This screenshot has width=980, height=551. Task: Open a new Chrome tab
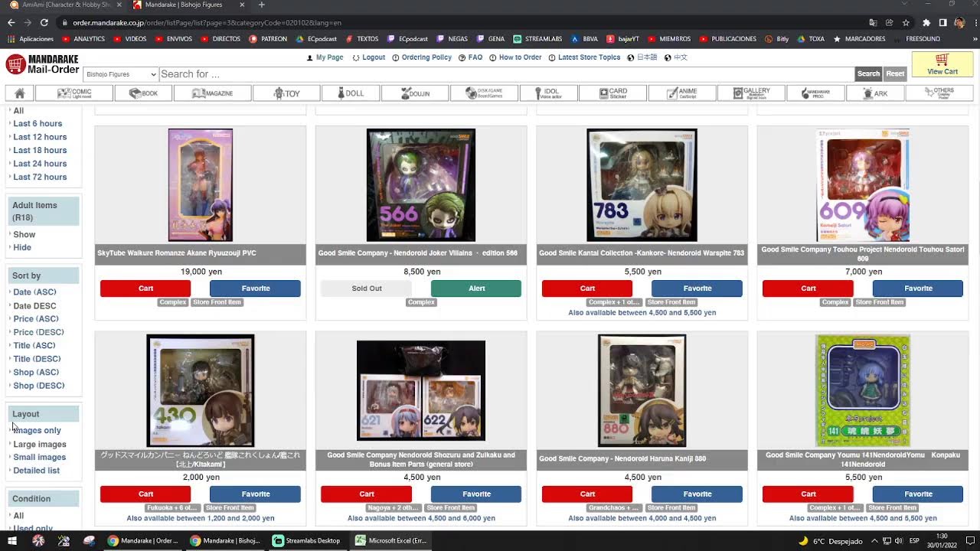(261, 5)
